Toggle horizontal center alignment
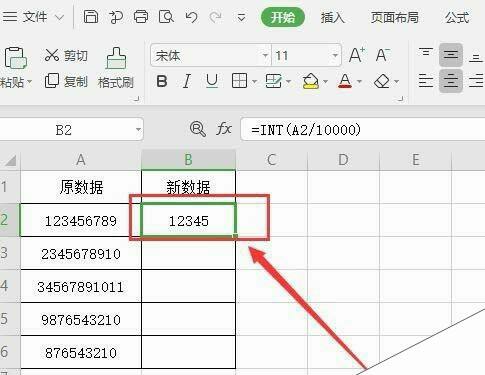The image size is (485, 375). click(451, 81)
